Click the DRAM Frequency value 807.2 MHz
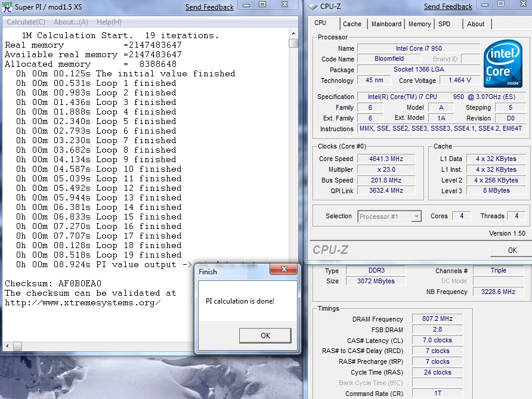Screen dimensions: 532x399 (x=437, y=318)
